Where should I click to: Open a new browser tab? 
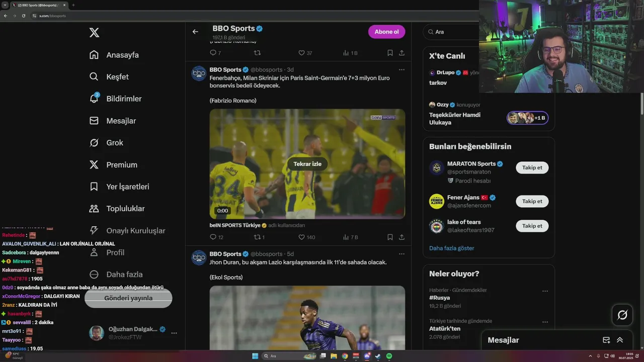point(73,5)
